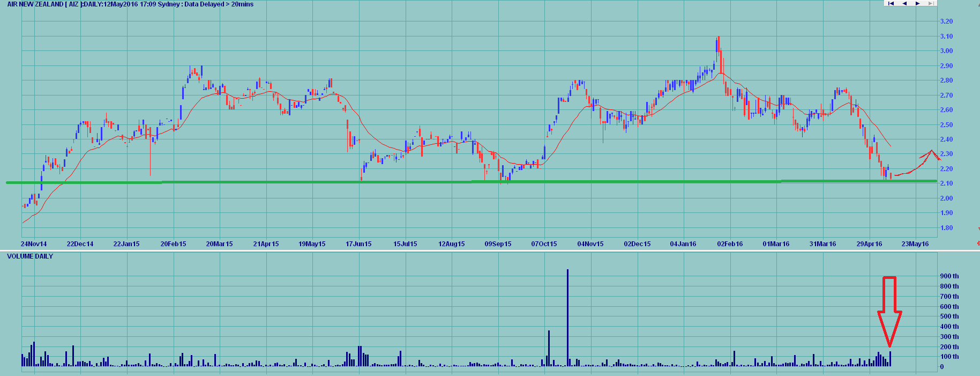Step back one period with left arrow
The image size is (980, 376).
904,3
